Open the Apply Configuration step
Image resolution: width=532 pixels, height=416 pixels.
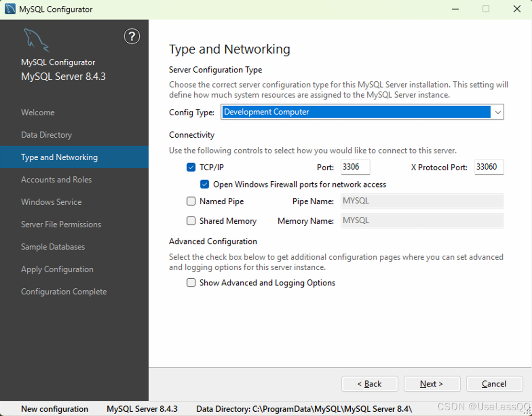pyautogui.click(x=57, y=269)
